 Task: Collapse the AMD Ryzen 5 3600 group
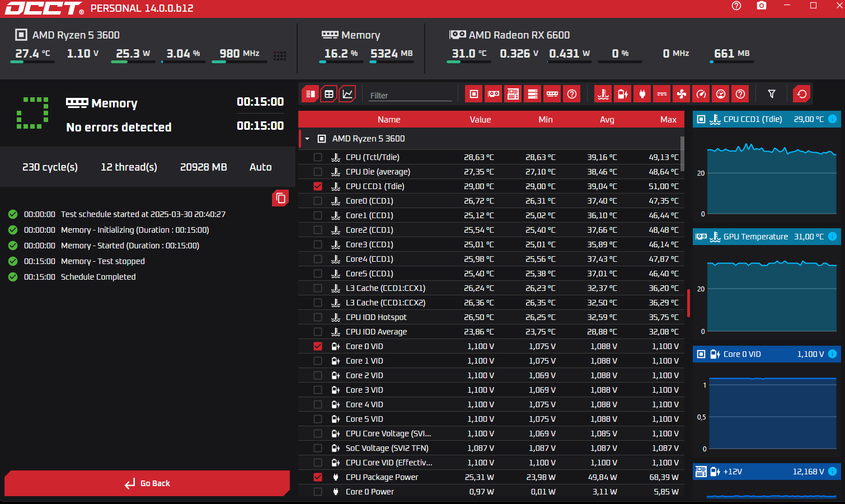tap(307, 139)
